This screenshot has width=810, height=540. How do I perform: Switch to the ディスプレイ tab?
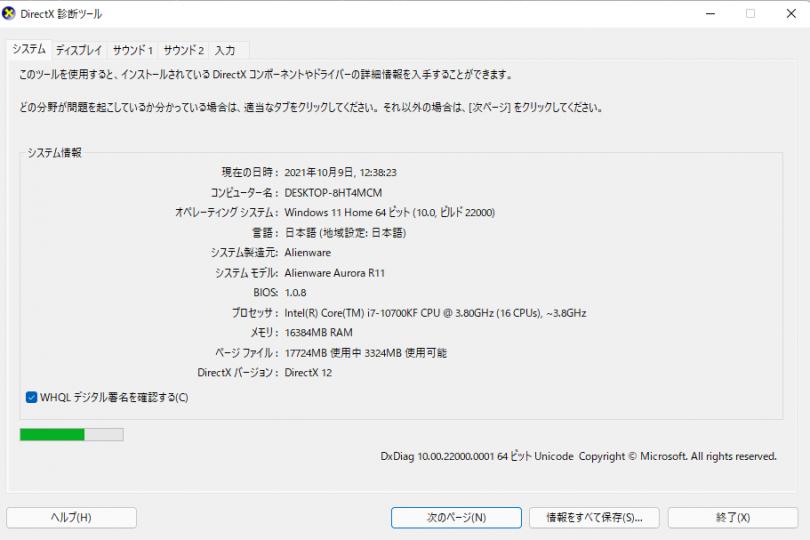tap(79, 50)
